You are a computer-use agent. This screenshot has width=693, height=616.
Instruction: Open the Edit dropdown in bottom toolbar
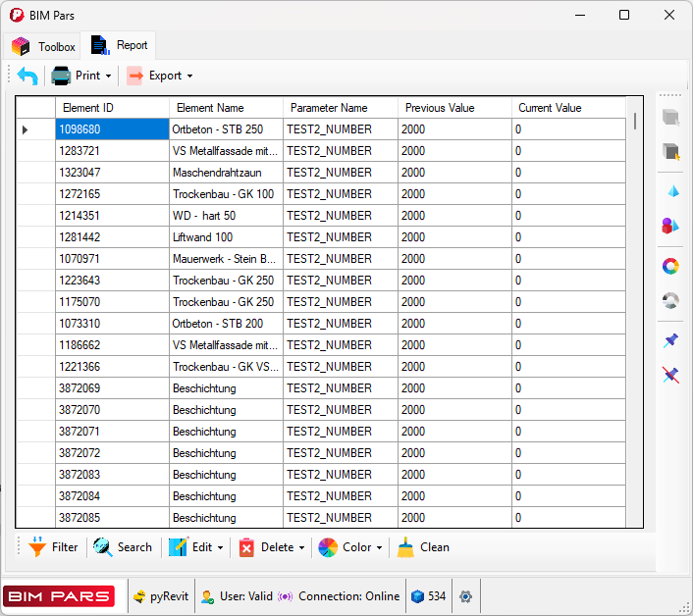(197, 547)
